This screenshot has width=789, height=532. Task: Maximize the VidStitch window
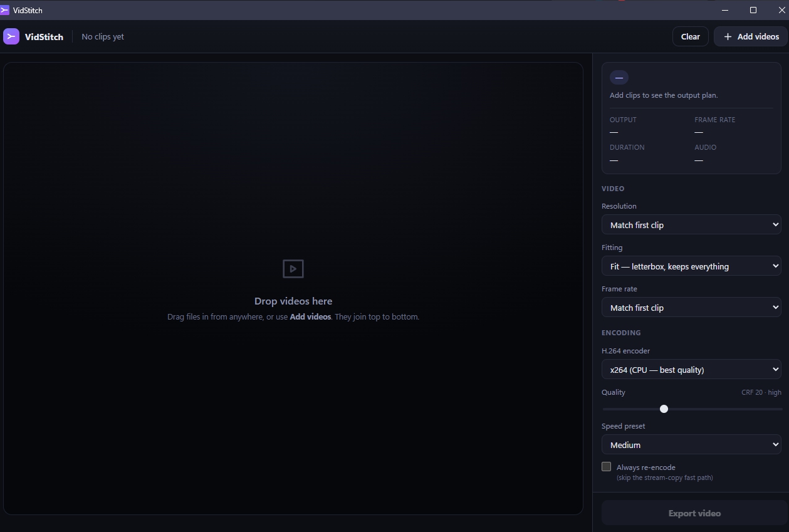click(x=753, y=10)
